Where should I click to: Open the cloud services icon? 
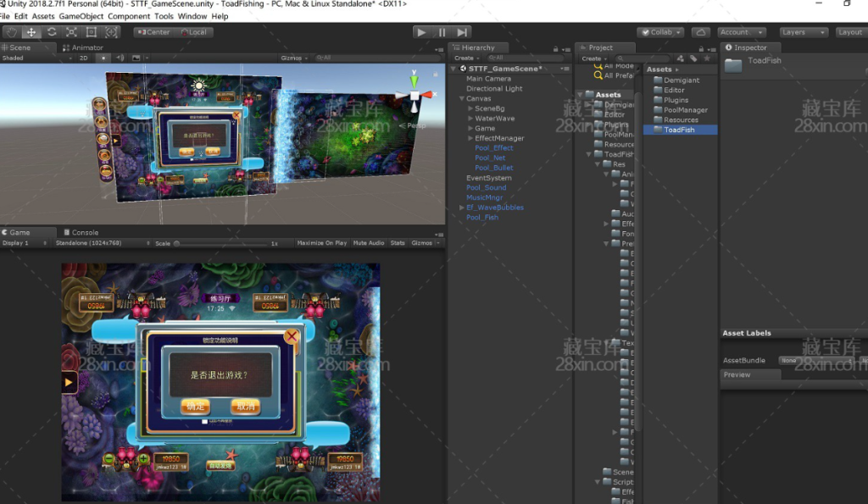click(700, 32)
